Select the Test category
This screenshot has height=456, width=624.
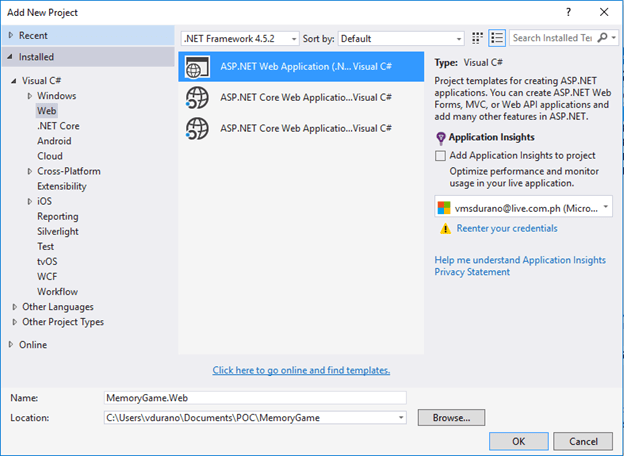pos(45,247)
